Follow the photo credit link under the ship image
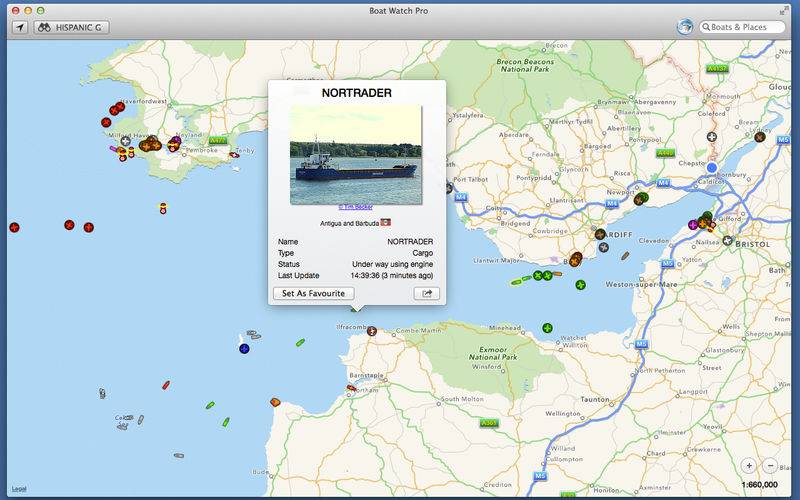The image size is (800, 500). 356,207
